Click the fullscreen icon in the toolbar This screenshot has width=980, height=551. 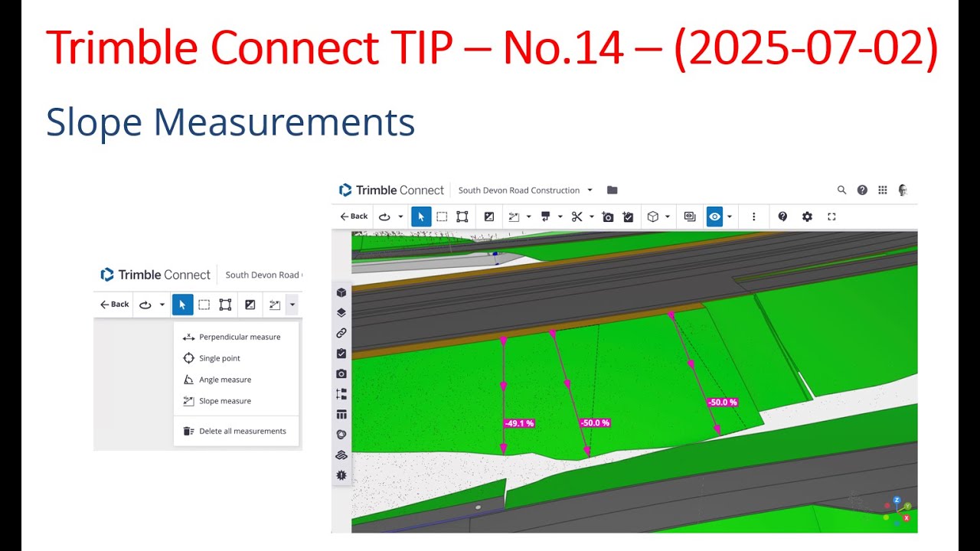coord(832,217)
